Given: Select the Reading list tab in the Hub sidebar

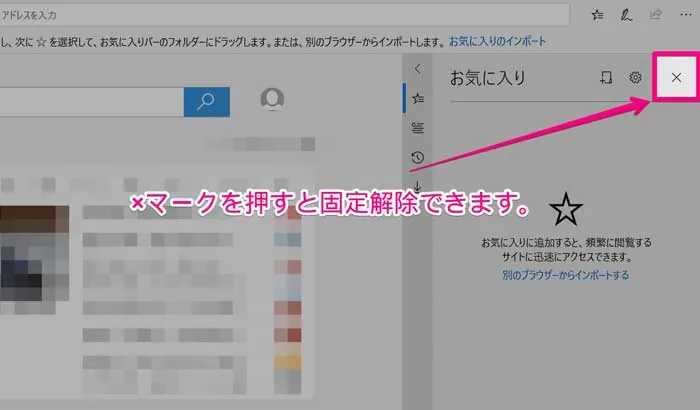Looking at the screenshot, I should coord(418,128).
